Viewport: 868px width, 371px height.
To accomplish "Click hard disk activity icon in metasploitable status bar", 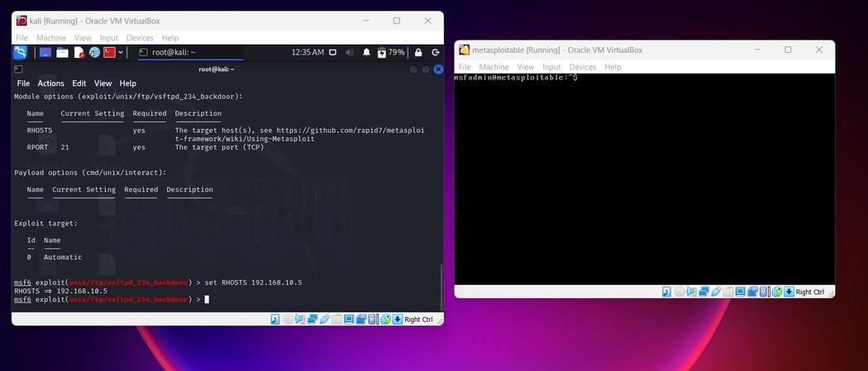I will tap(666, 292).
